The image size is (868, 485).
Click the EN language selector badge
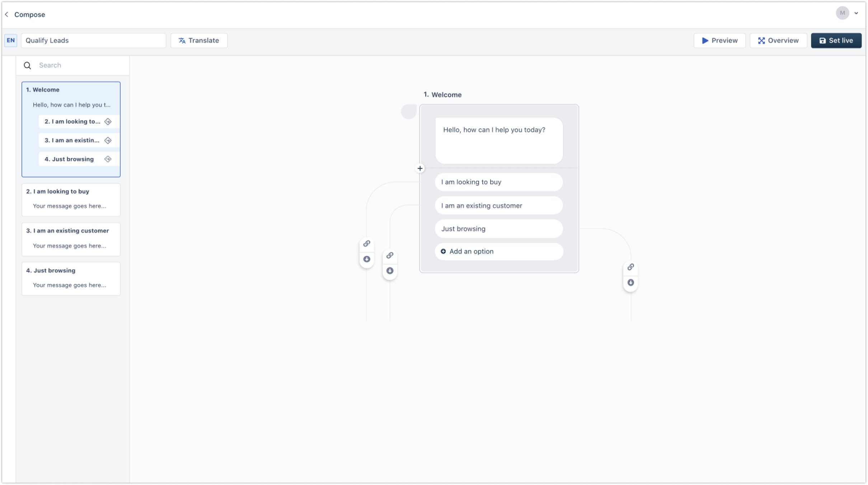pos(11,40)
